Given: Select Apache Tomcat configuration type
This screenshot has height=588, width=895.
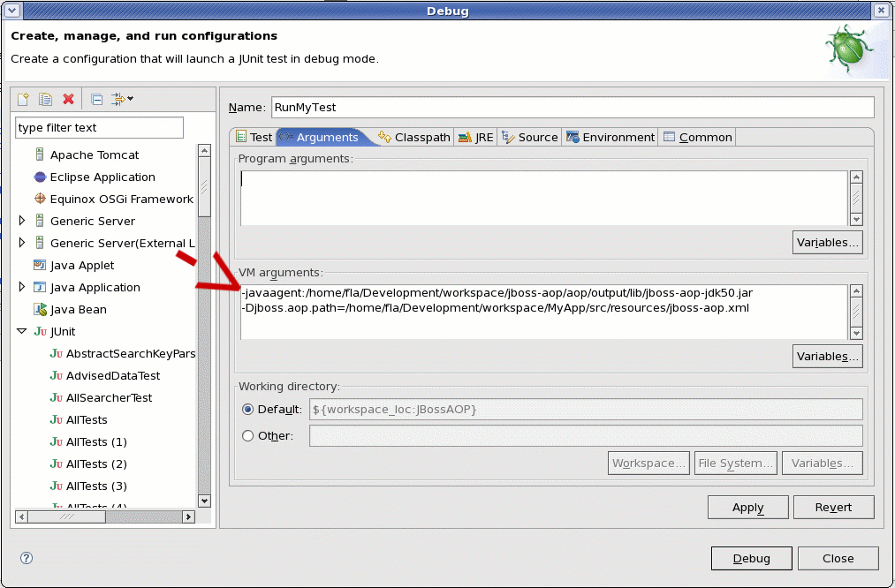Looking at the screenshot, I should coord(95,155).
